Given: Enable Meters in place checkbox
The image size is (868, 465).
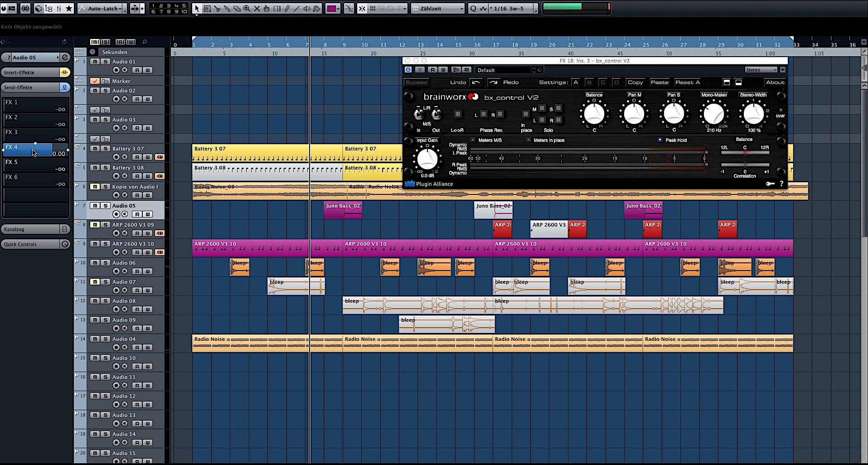Looking at the screenshot, I should 528,140.
